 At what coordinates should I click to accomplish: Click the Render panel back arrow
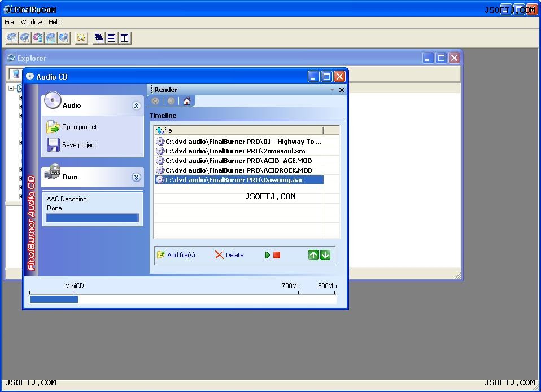pyautogui.click(x=155, y=101)
